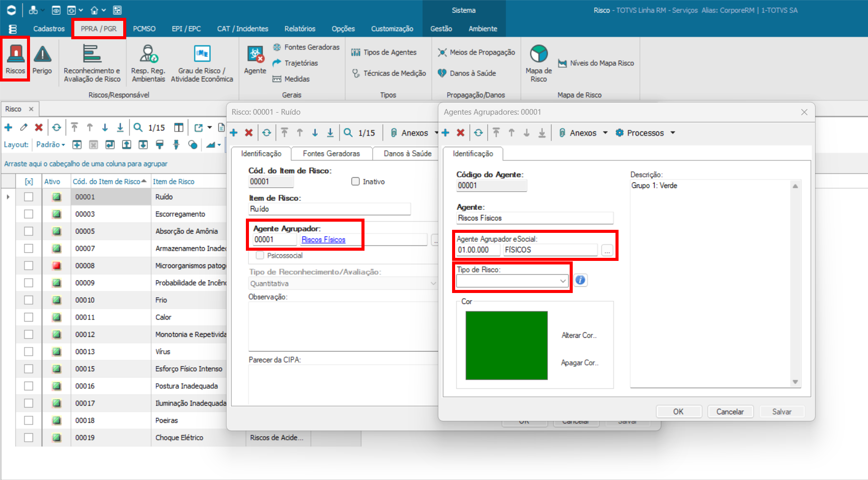Follow the Riscos Físicos link
868x480 pixels.
(x=323, y=239)
